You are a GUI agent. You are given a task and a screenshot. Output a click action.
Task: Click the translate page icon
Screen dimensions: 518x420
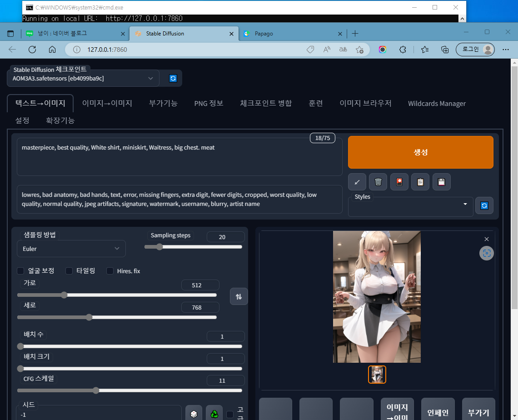coord(343,50)
